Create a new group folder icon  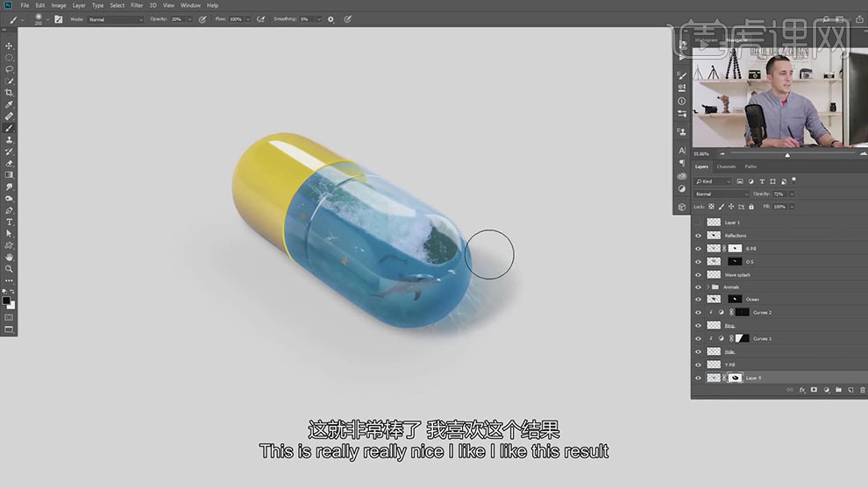coord(839,390)
